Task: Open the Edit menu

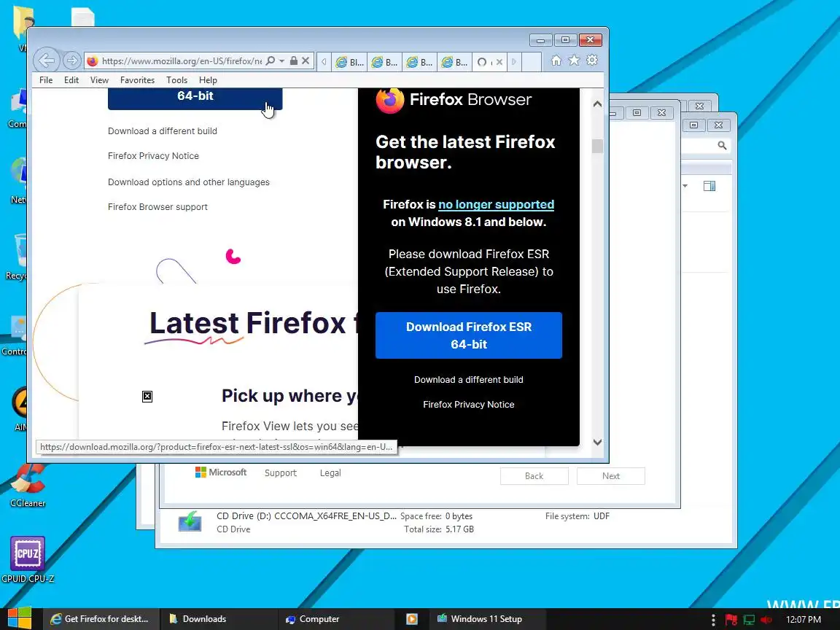Action: [71, 79]
